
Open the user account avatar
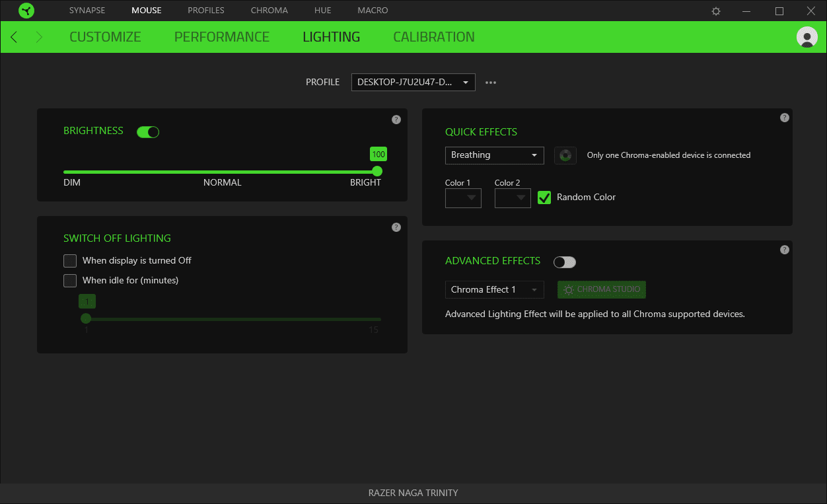[x=807, y=37]
